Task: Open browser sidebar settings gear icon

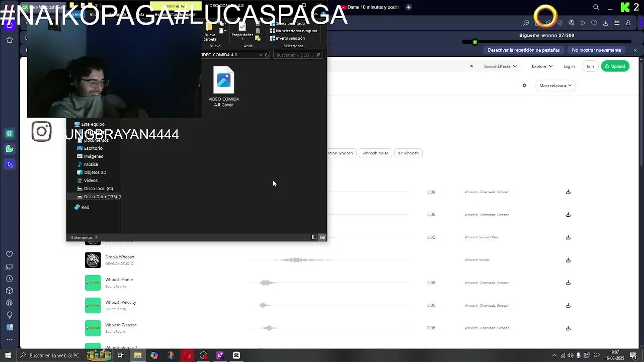Action: 10,303
